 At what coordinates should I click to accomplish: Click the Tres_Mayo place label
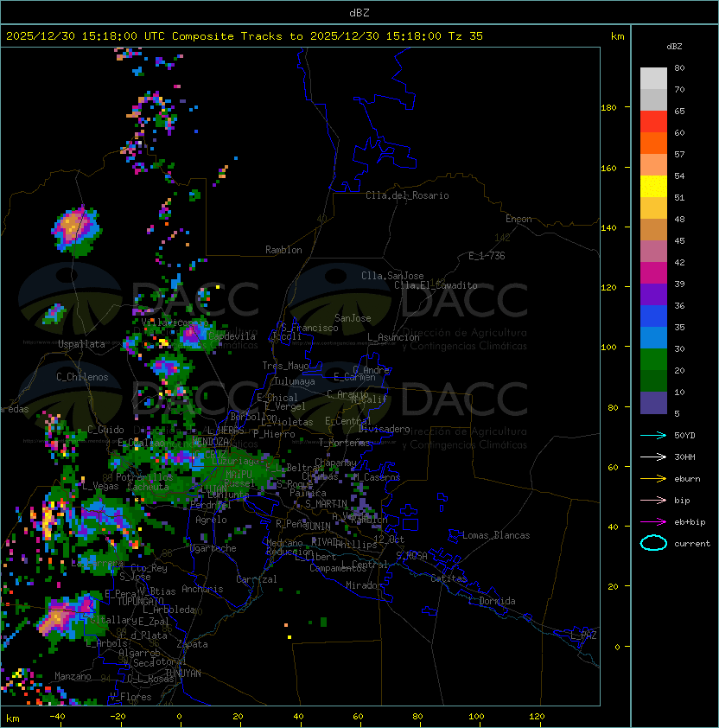coord(285,366)
